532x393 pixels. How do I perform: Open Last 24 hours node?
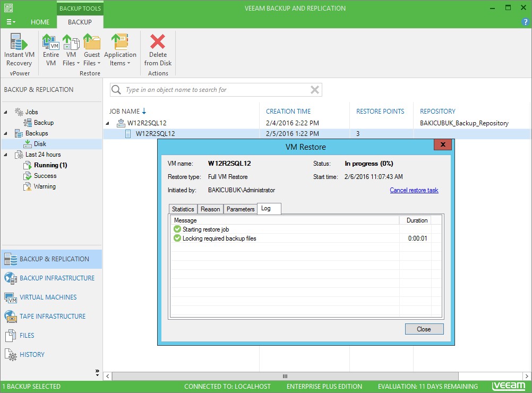point(38,155)
